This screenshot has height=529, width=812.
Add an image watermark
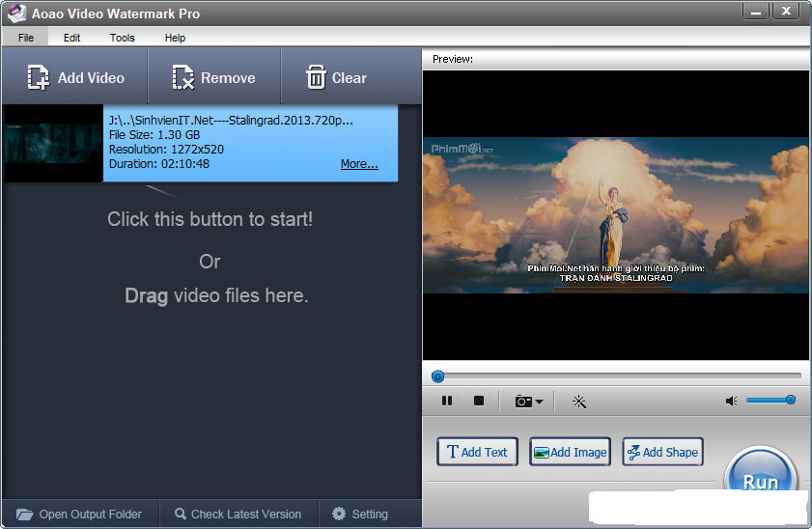[x=570, y=452]
